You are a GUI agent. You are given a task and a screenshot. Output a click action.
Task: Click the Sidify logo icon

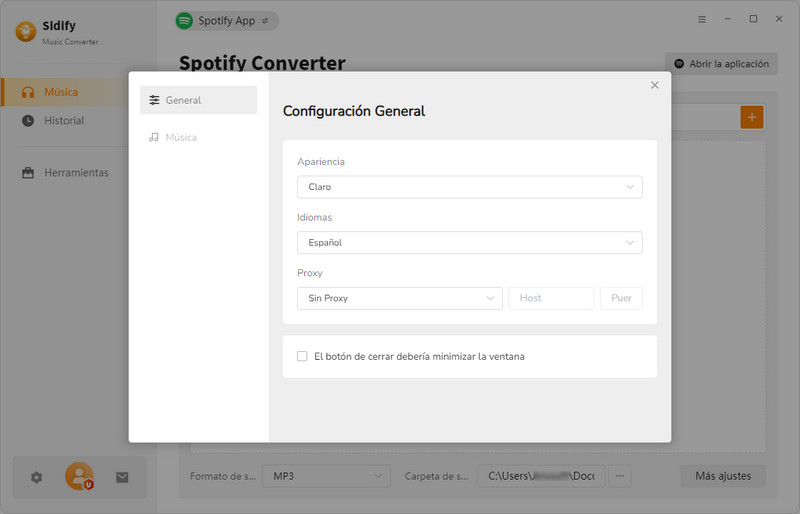click(26, 32)
